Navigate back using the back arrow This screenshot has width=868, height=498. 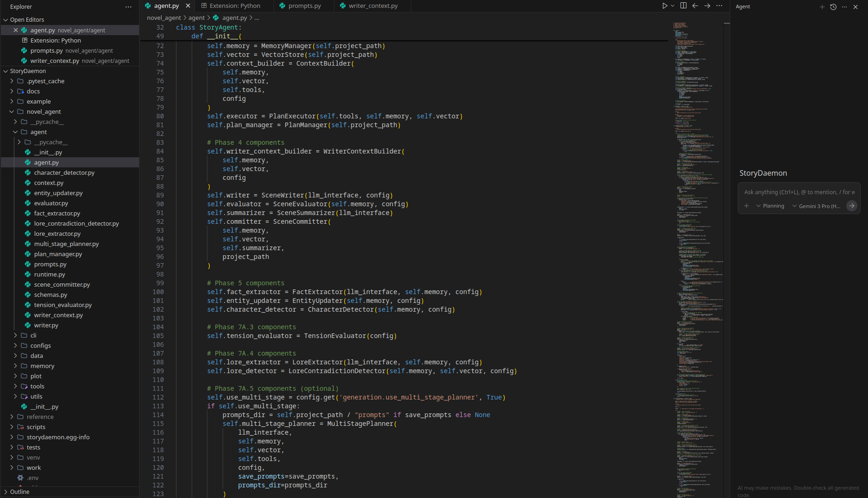point(695,6)
